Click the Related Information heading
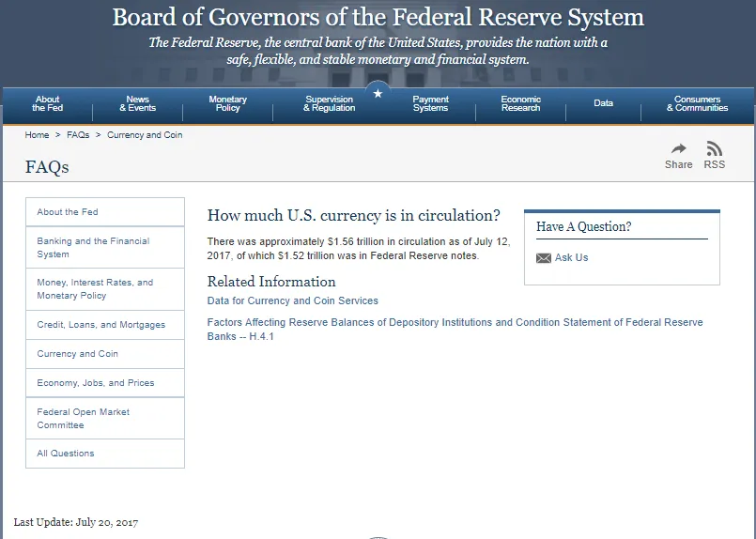The image size is (756, 539). [271, 282]
